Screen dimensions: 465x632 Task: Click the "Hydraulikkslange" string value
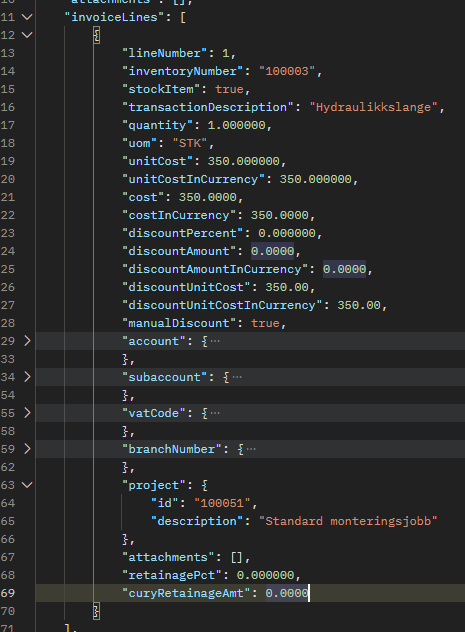(374, 107)
